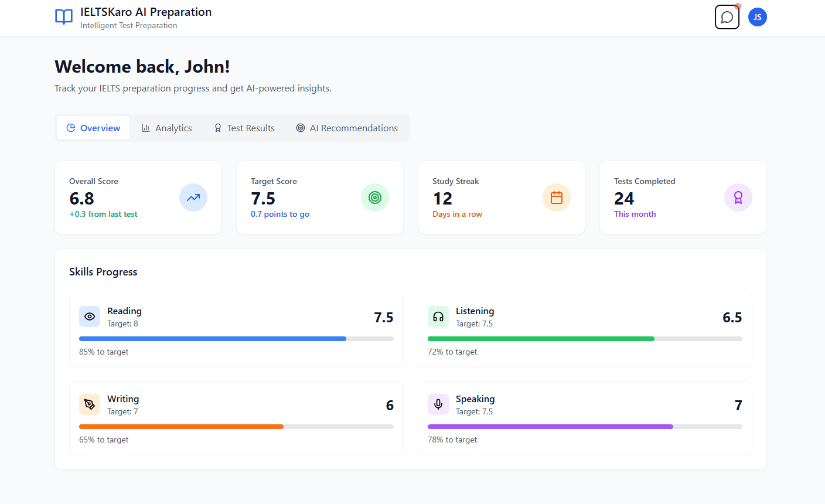Click the Writing orange progress bar
The height and width of the screenshot is (504, 825).
click(181, 427)
